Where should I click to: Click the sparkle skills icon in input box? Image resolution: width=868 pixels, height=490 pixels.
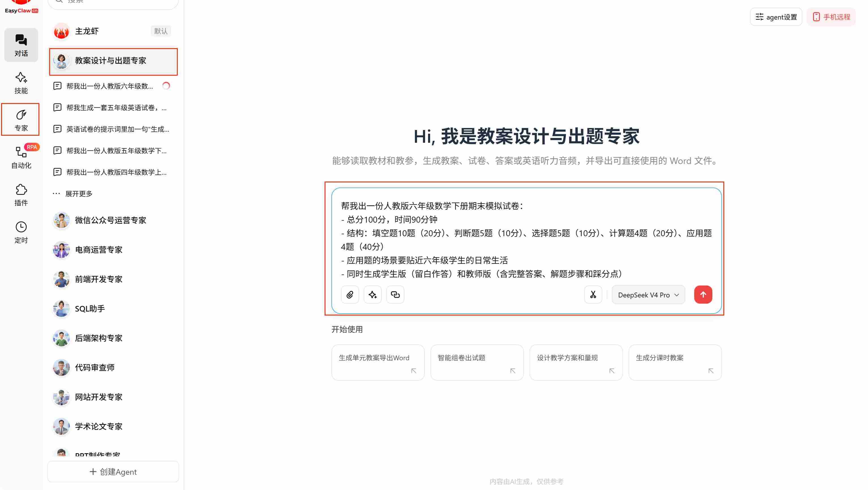[372, 295]
